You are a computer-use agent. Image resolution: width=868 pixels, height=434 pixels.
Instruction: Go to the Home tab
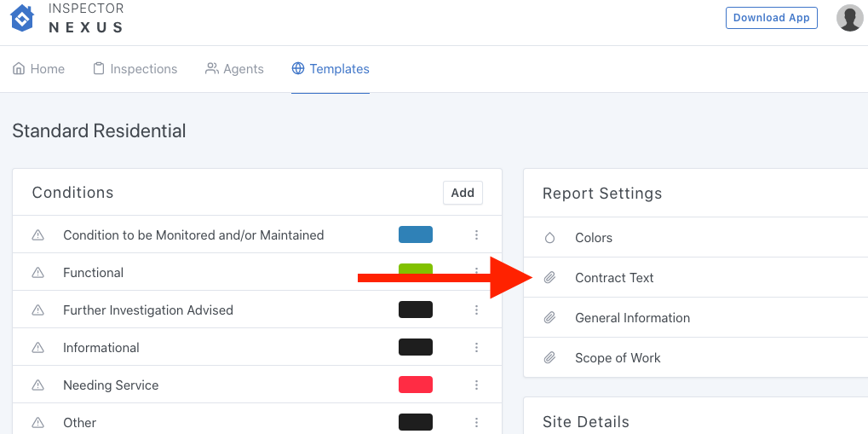coord(39,69)
